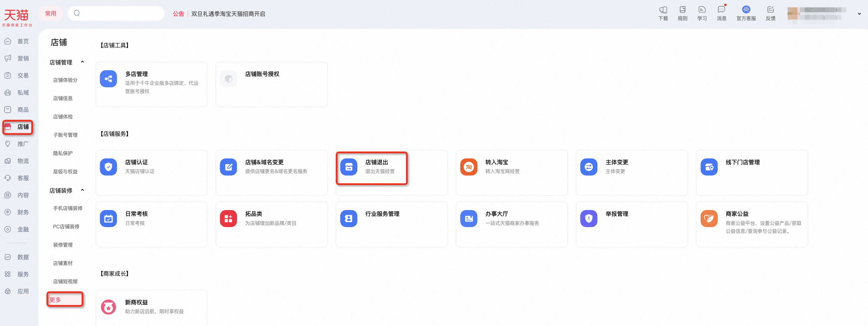Open 店铺信息 submenu item
The width and height of the screenshot is (868, 326).
[63, 98]
